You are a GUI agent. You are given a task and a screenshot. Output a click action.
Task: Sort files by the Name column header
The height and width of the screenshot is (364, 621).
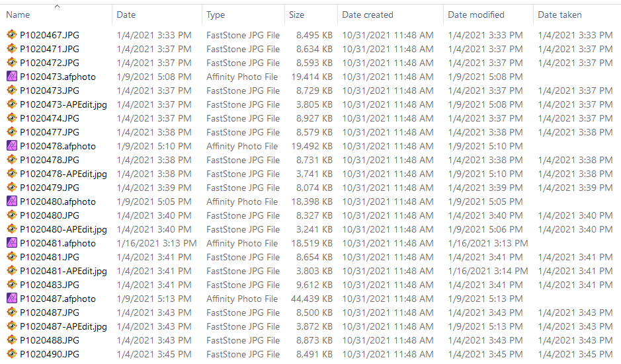(18, 15)
